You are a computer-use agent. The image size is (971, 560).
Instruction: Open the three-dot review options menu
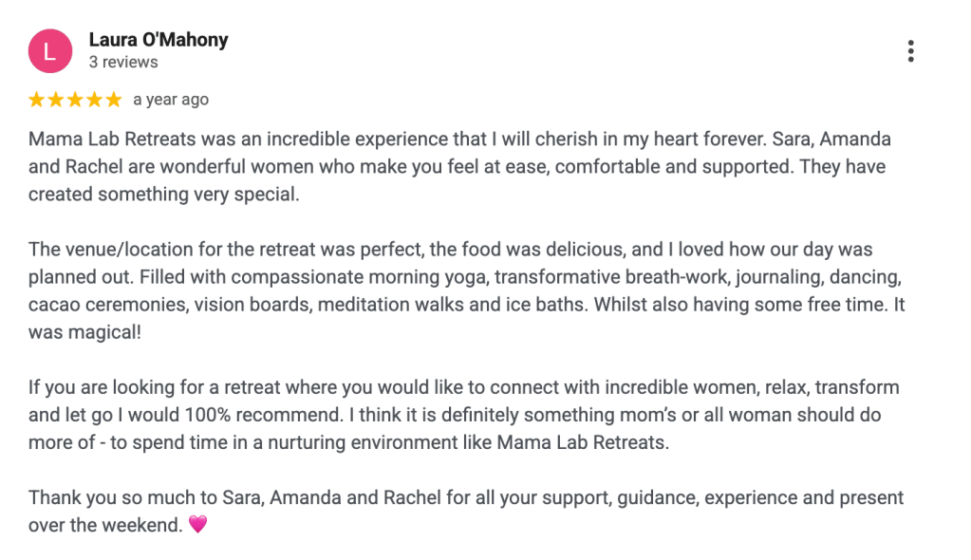910,51
